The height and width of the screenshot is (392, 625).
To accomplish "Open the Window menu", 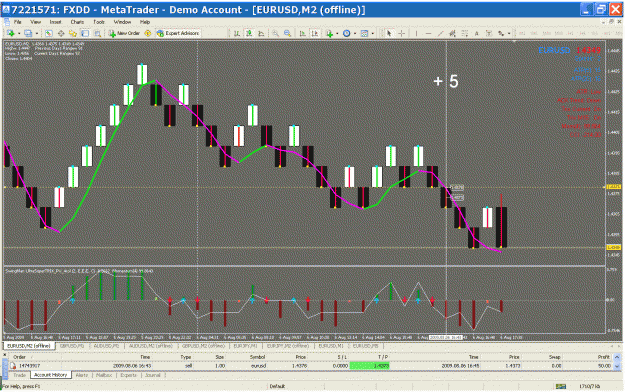I will 122,22.
